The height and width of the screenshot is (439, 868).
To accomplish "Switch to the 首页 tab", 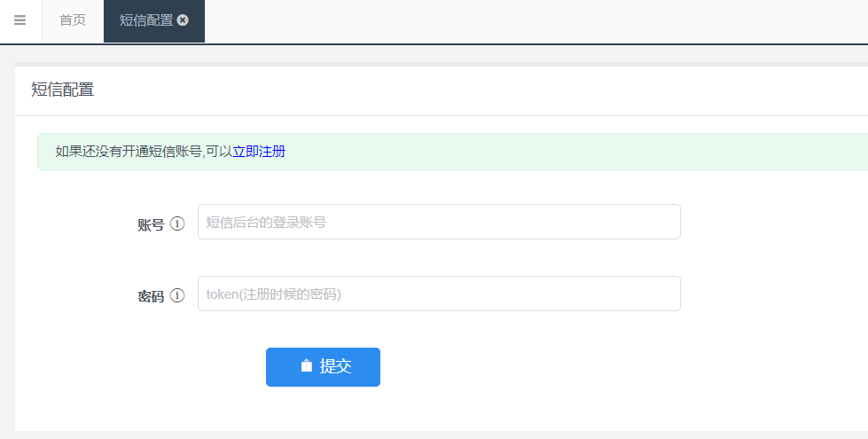I will coord(73,20).
